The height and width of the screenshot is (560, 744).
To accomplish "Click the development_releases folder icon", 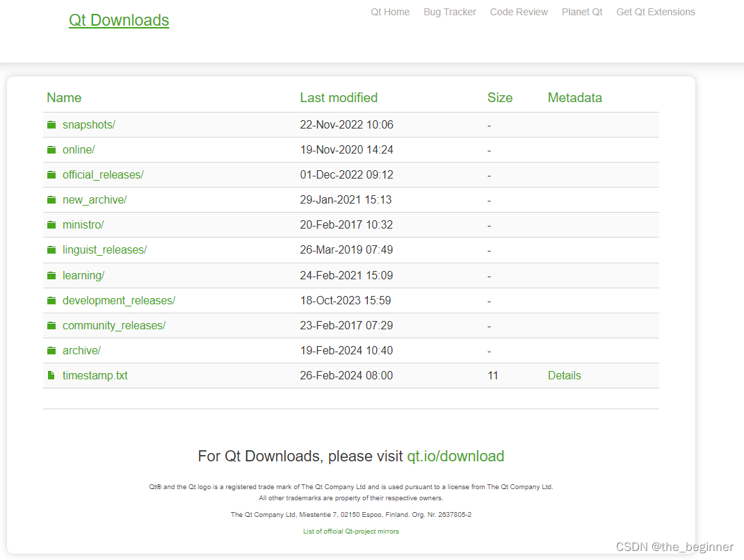I will tap(51, 301).
